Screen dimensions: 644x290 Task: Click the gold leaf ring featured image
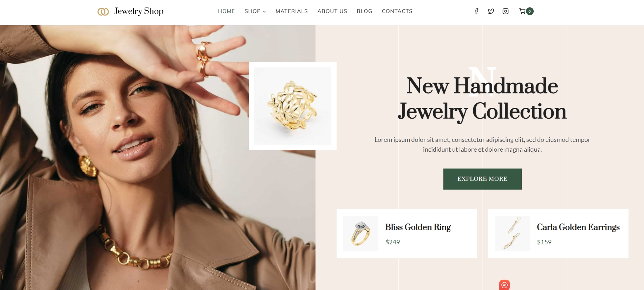tap(293, 106)
